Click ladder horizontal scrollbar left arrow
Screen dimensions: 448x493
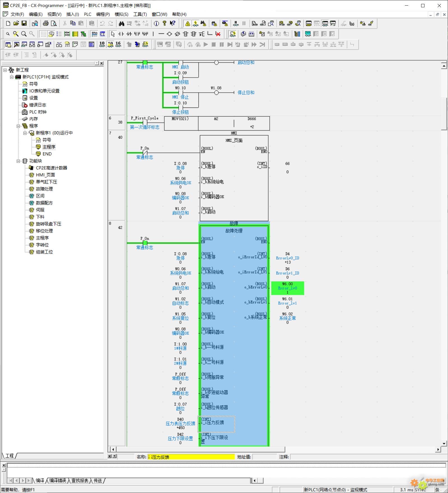pos(113,450)
